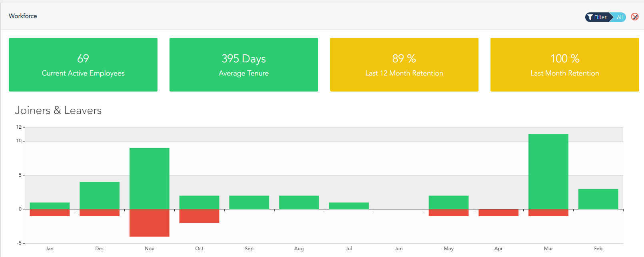Click the 5 value on the y-axis
This screenshot has height=257, width=644.
click(x=20, y=175)
